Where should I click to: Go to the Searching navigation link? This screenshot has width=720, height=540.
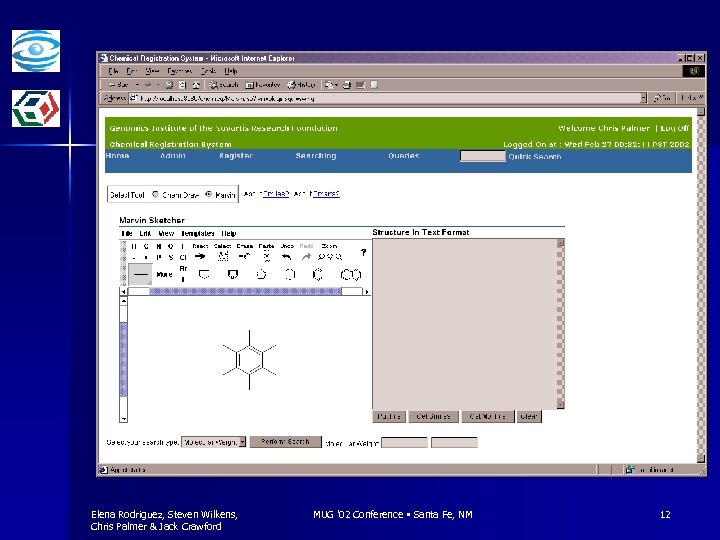coord(316,156)
